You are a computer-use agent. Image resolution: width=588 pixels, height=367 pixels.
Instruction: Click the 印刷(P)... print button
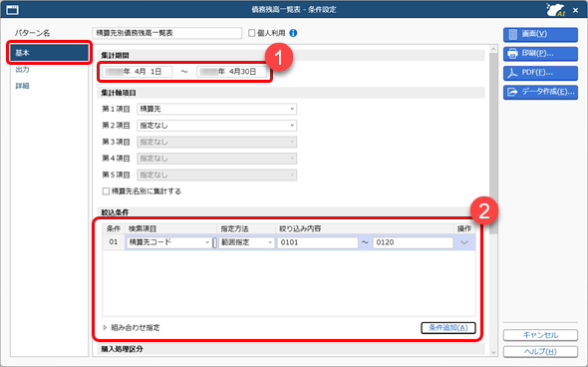[540, 54]
